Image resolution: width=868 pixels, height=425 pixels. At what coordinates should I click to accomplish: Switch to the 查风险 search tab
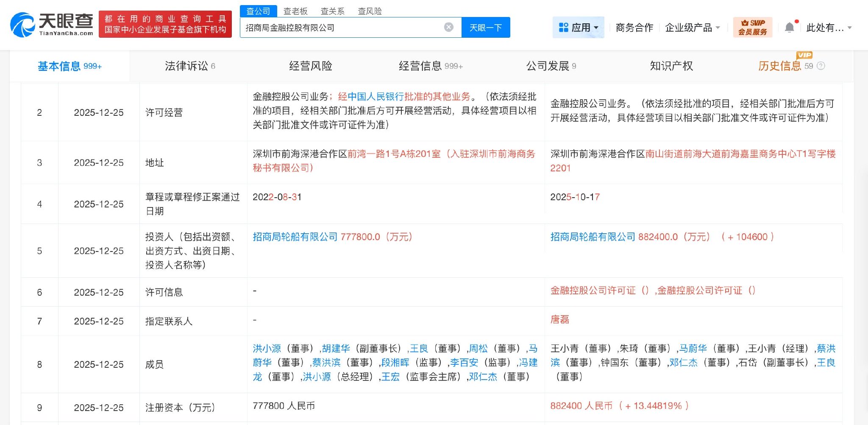369,11
